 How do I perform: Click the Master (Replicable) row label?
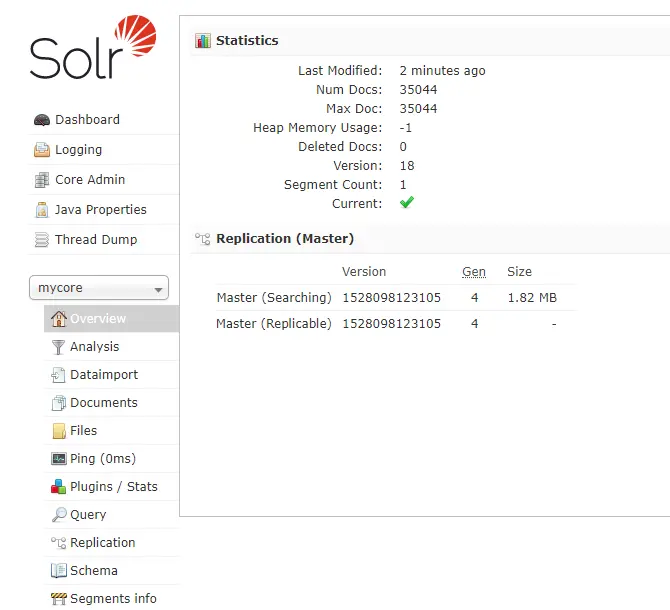click(x=274, y=324)
